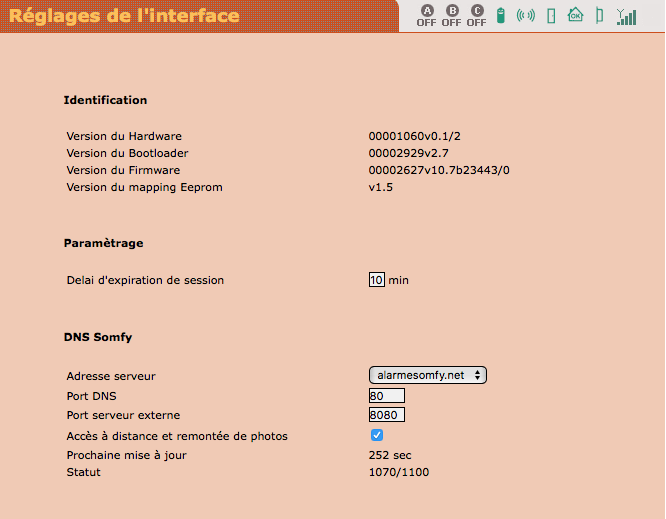Click the Port serveur externe field
The image size is (666, 519).
click(386, 415)
